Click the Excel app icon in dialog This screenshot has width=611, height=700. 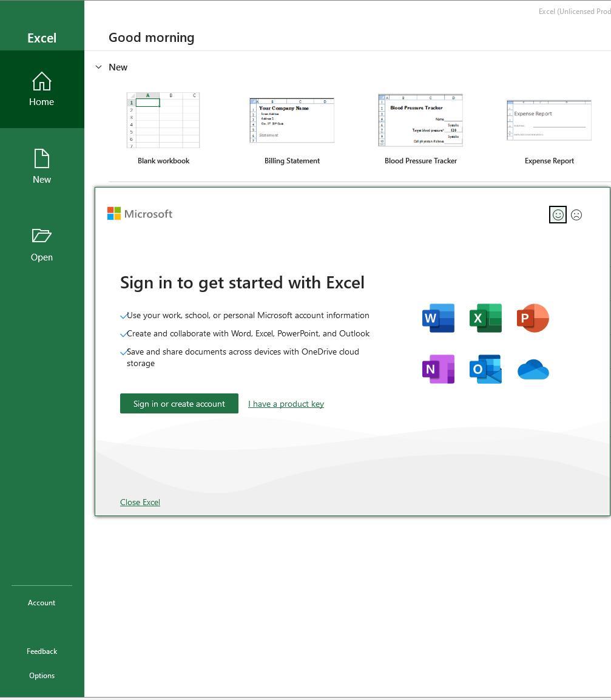(485, 318)
